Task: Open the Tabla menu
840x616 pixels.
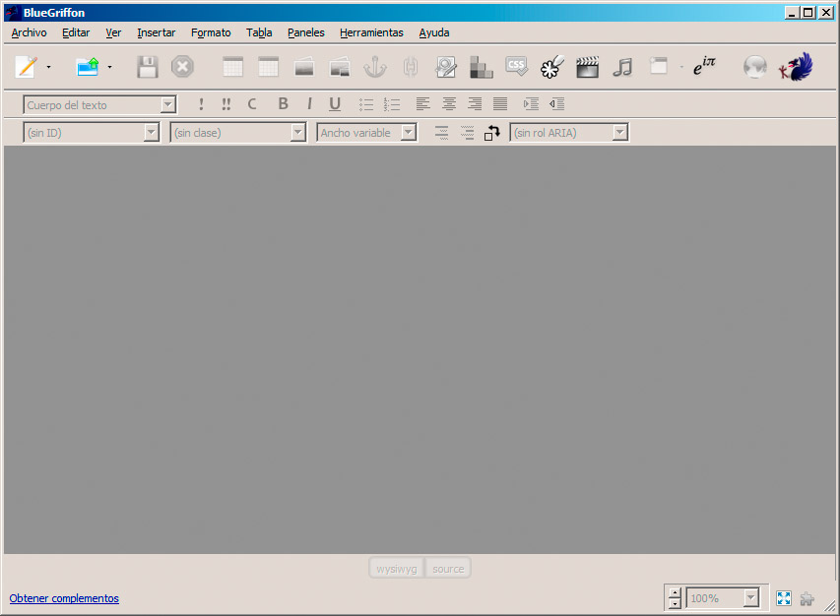Action: 259,32
